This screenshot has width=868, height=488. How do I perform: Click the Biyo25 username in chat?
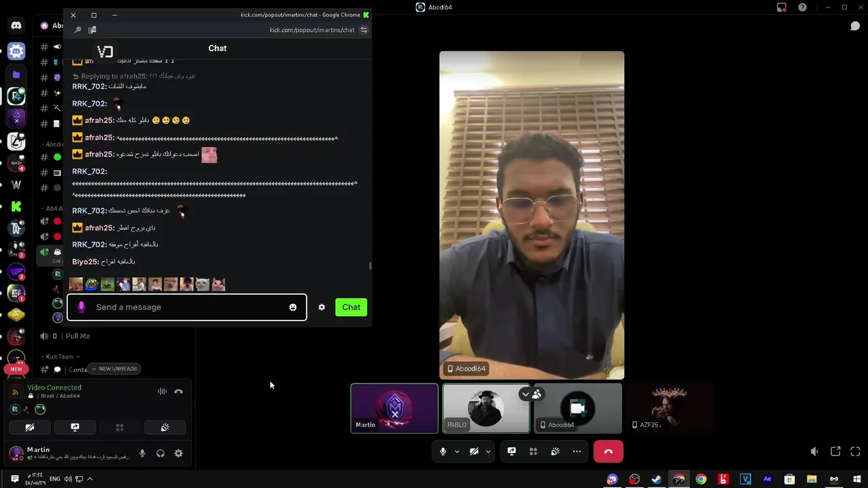point(85,262)
